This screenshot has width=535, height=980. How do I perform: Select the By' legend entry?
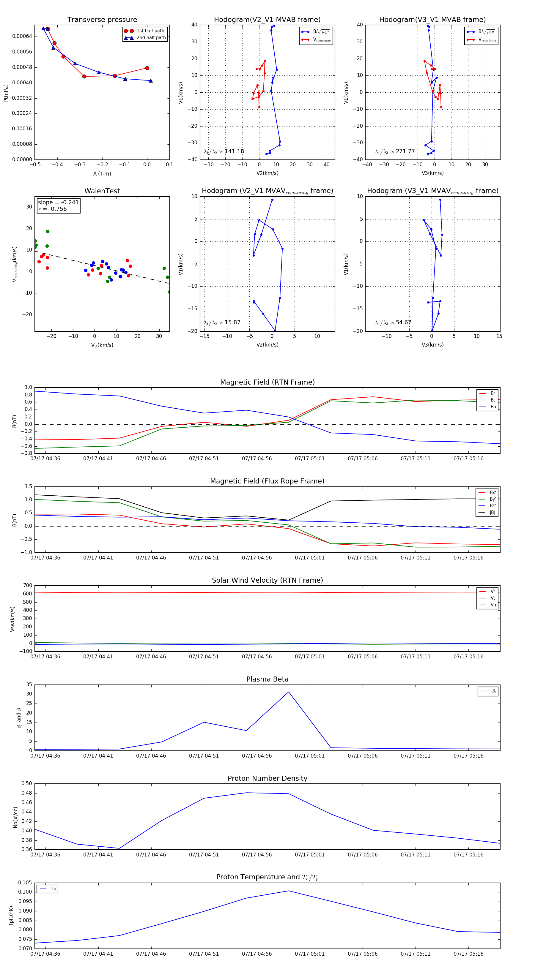click(487, 499)
